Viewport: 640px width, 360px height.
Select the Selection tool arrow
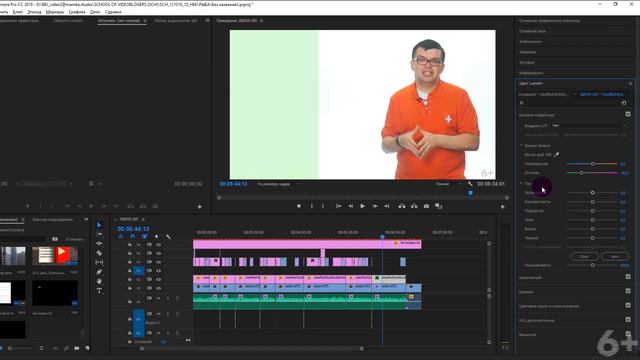(99, 225)
